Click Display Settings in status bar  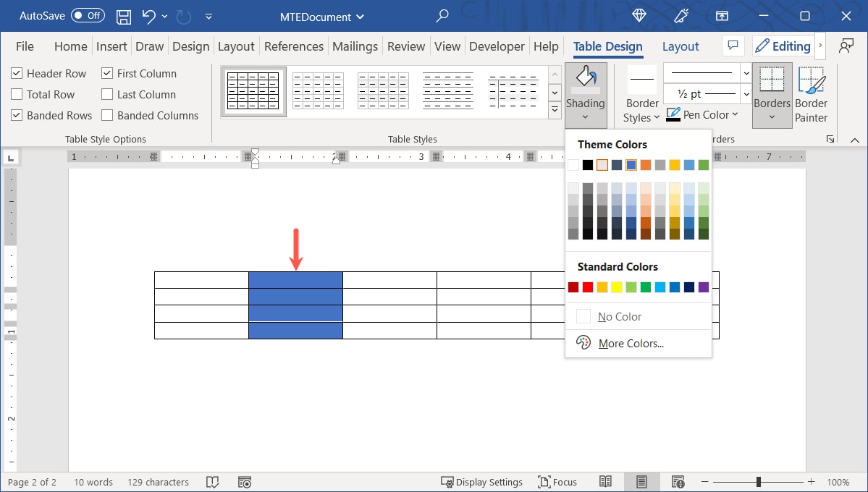481,482
